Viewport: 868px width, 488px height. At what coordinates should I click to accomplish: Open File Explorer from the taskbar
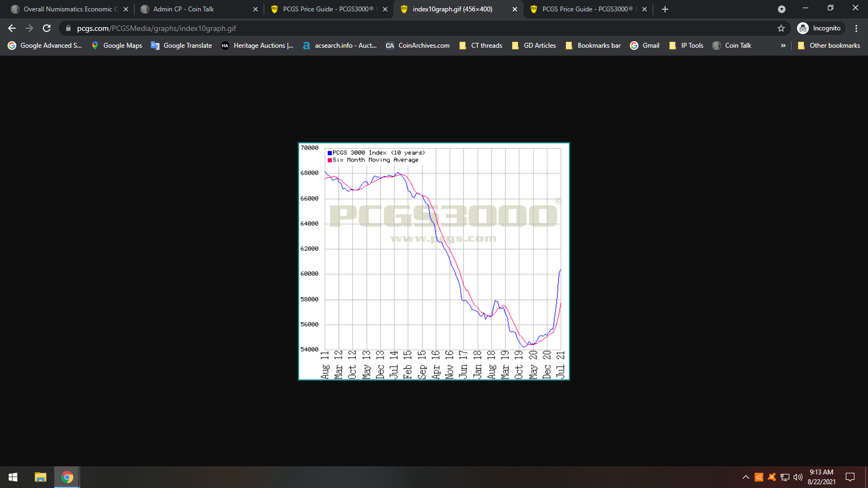[x=41, y=477]
